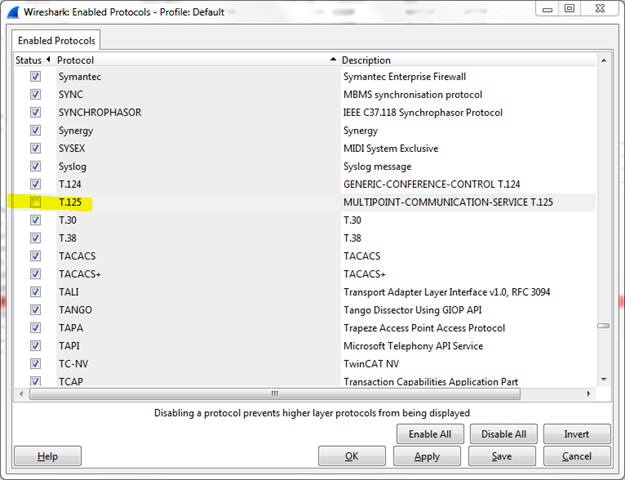625x480 pixels.
Task: Click Transport Adapter Layer Interface description
Action: click(447, 292)
